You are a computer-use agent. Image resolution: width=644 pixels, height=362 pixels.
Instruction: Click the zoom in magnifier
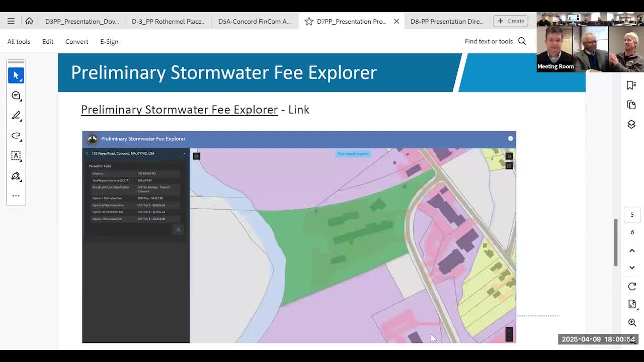632,322
